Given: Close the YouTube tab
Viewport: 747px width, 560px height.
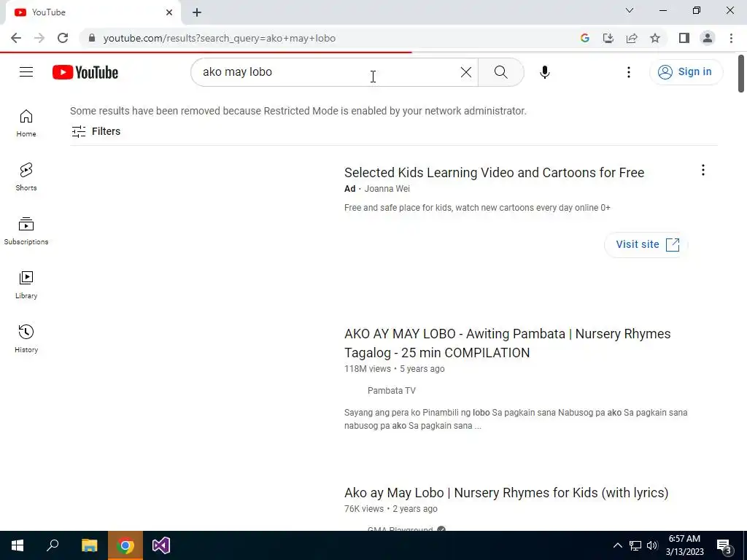Looking at the screenshot, I should (169, 12).
